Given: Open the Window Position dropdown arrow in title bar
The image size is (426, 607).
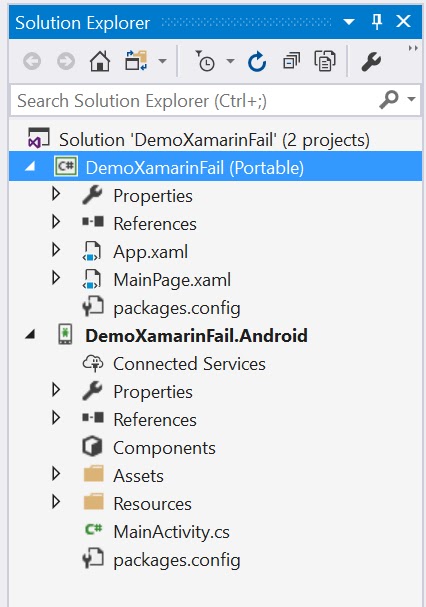Looking at the screenshot, I should click(349, 22).
